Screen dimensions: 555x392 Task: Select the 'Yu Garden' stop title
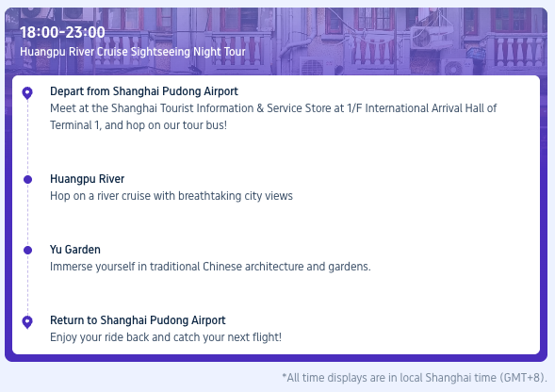tap(75, 250)
